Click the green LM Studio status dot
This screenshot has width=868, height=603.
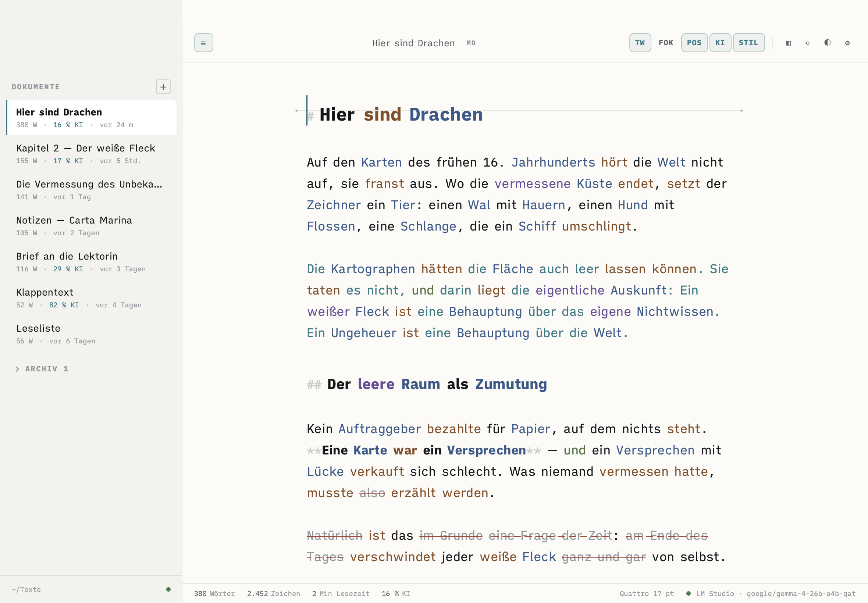(x=689, y=593)
